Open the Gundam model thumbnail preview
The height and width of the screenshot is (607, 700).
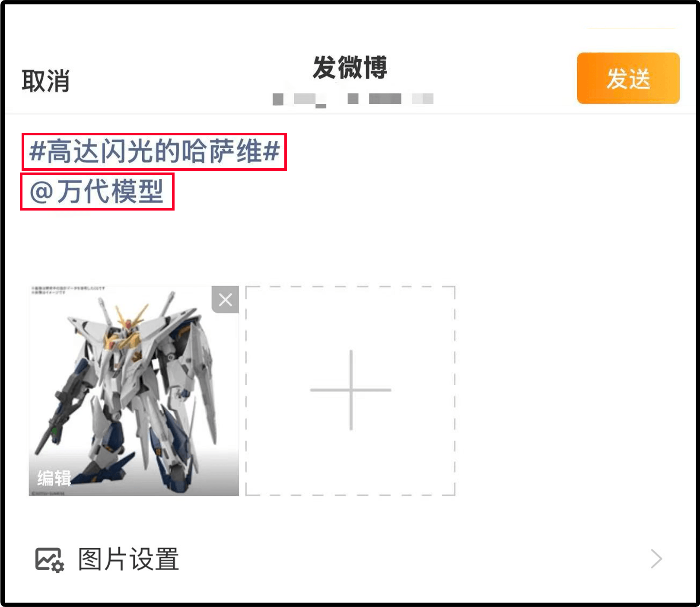[x=134, y=390]
